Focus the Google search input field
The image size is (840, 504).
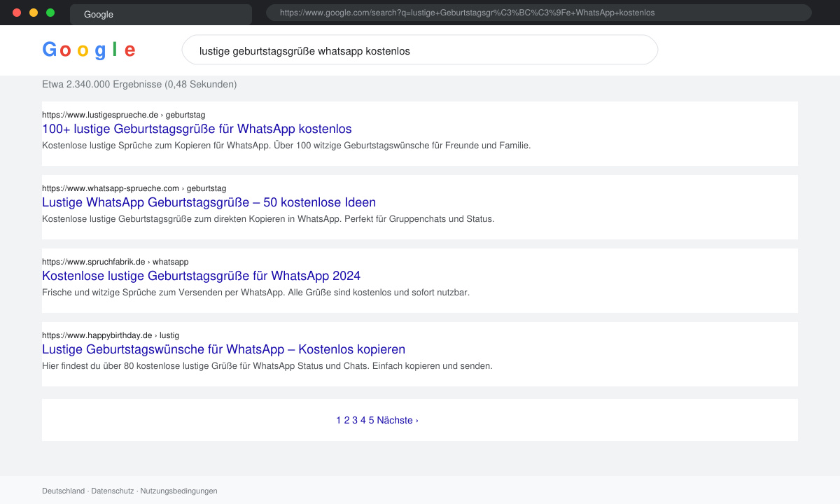(x=420, y=50)
